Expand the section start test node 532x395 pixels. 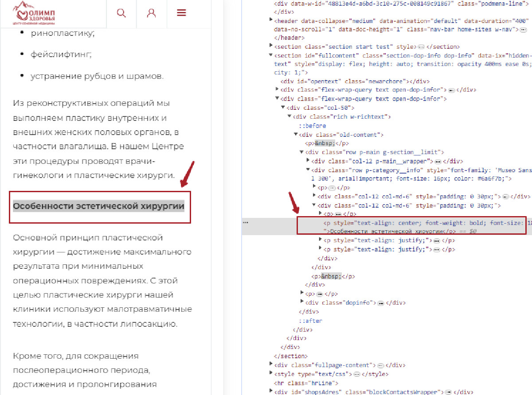coord(271,46)
